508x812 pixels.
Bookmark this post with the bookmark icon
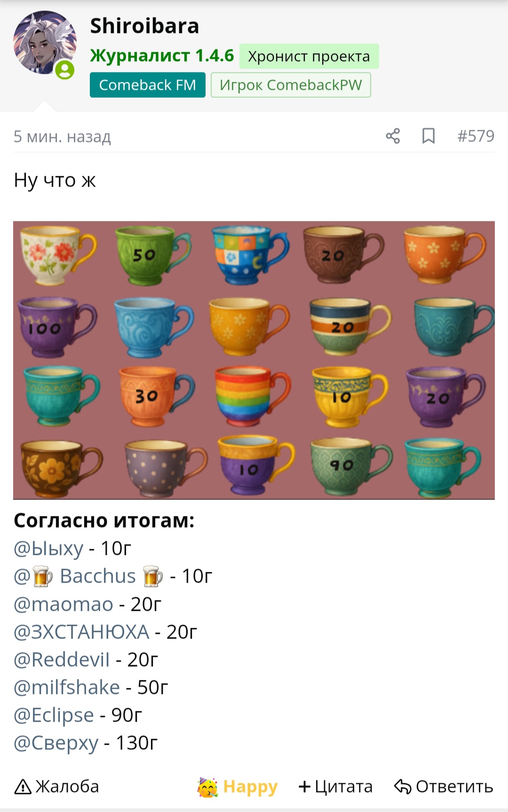pos(429,136)
